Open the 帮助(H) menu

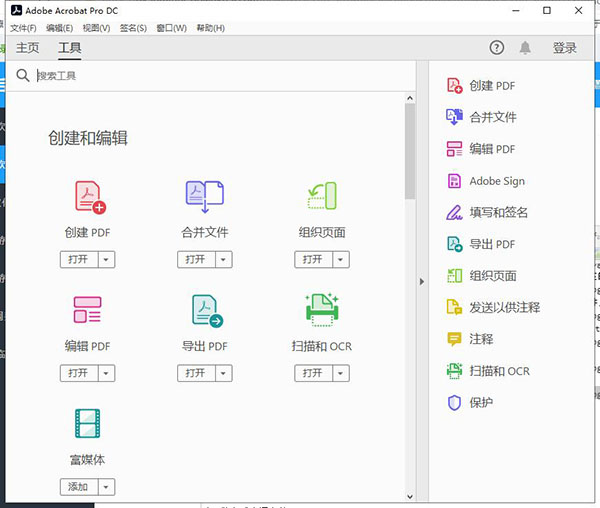coord(210,28)
